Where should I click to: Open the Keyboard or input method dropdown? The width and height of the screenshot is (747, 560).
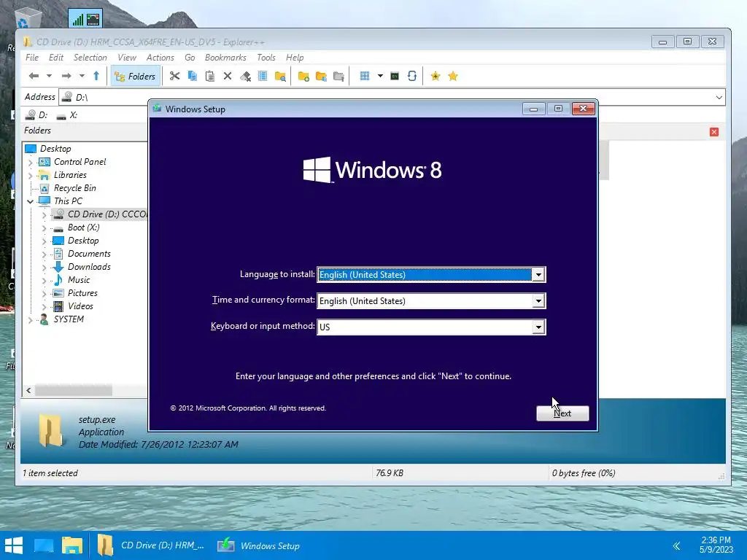[x=538, y=327]
